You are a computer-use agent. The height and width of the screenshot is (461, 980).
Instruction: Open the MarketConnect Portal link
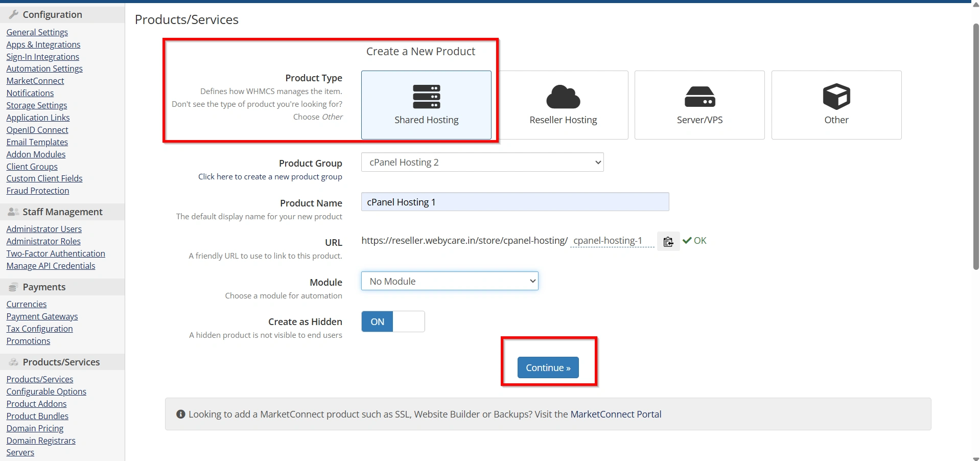(616, 414)
